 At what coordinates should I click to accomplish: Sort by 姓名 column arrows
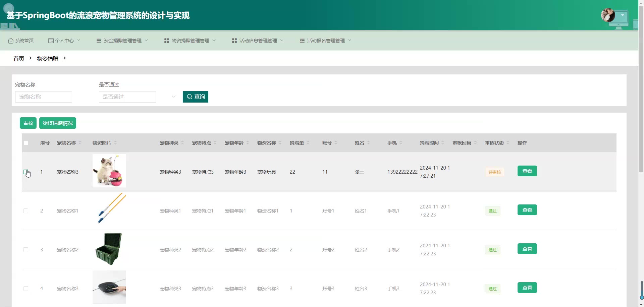tap(368, 143)
